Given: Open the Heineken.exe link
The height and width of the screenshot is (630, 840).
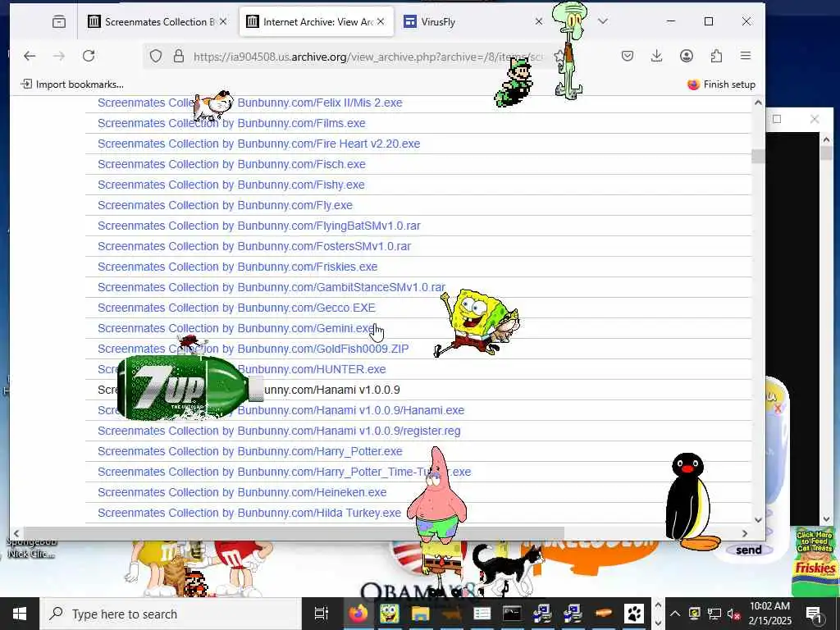Looking at the screenshot, I should click(242, 492).
